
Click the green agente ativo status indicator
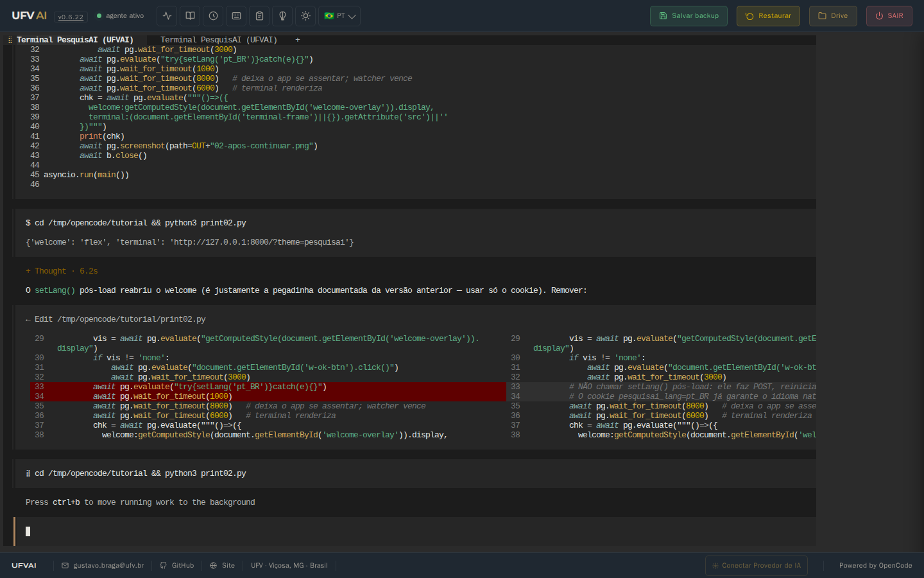(x=120, y=16)
